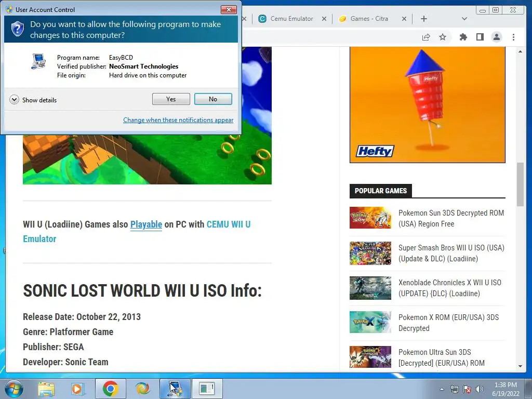Open Xenoblade Chronicles X WII U ISO link

450,288
